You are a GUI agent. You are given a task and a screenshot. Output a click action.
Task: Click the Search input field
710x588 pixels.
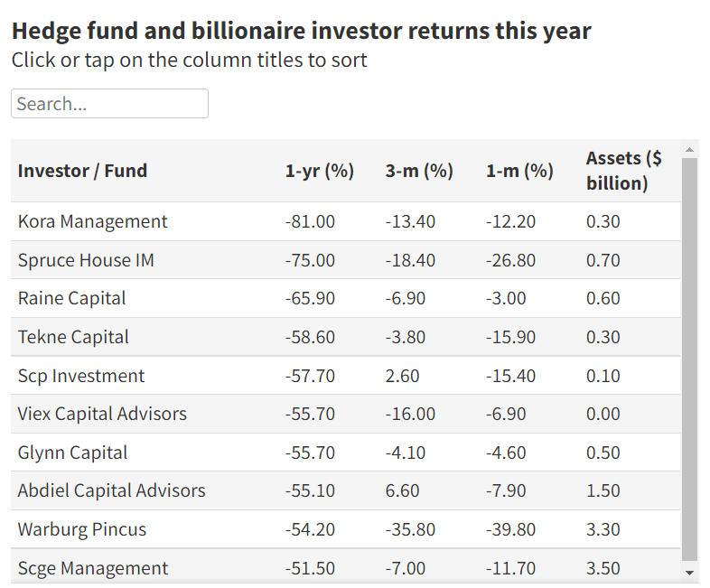[x=109, y=104]
